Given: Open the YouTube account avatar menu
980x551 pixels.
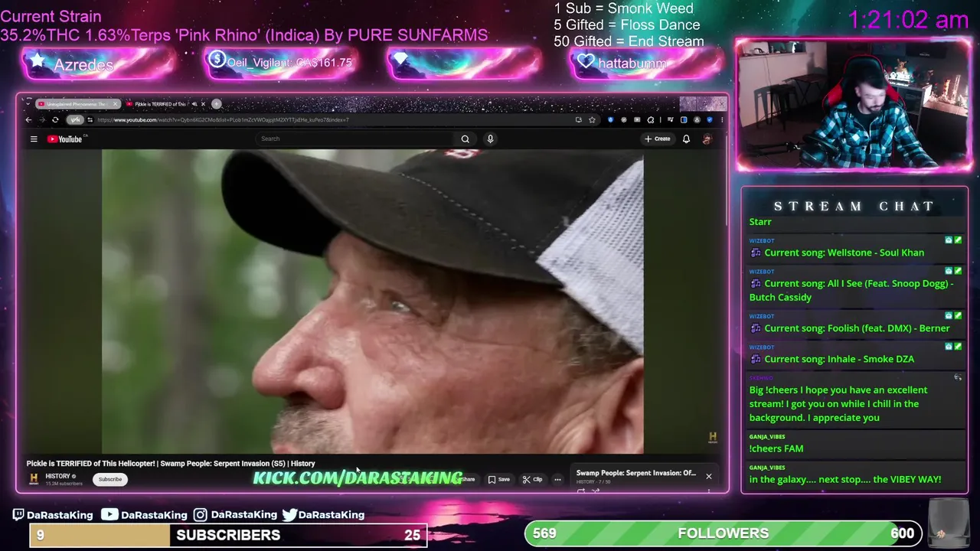Looking at the screenshot, I should [707, 139].
